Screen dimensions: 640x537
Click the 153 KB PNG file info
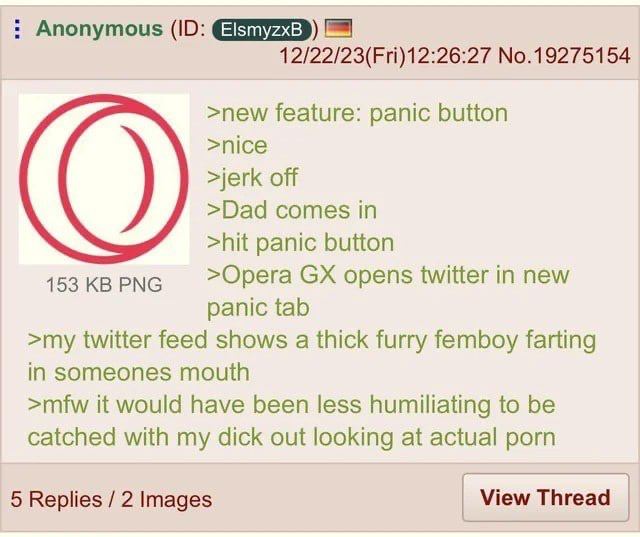click(x=104, y=284)
